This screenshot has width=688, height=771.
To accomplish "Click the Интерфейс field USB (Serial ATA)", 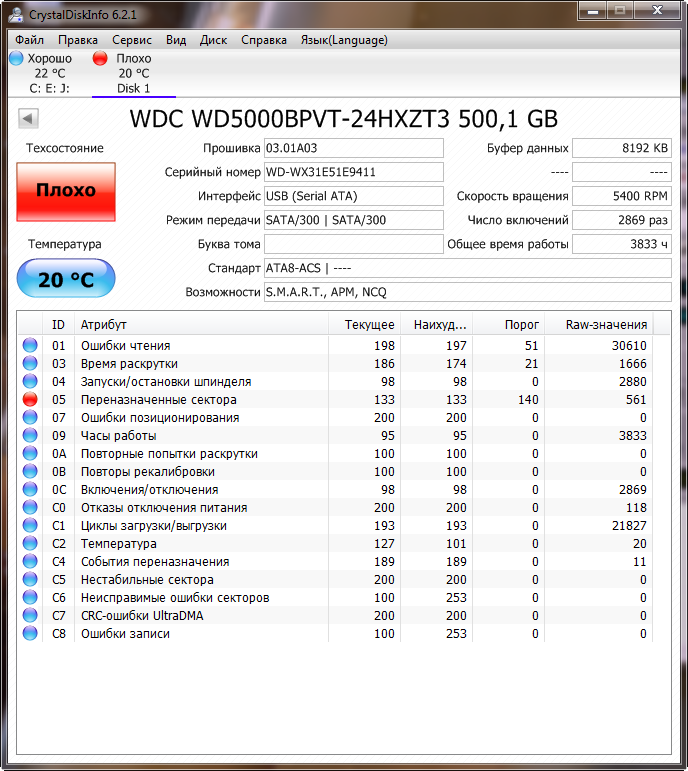I will tap(353, 196).
